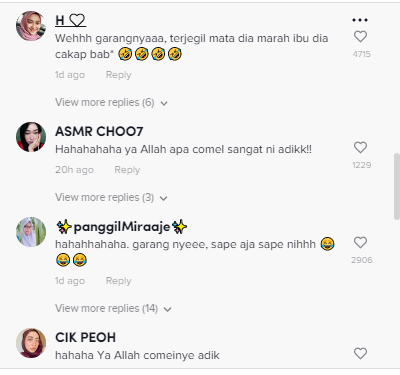Image resolution: width=400 pixels, height=375 pixels.
Task: Like CIK PEOH's comment
Action: tap(360, 354)
